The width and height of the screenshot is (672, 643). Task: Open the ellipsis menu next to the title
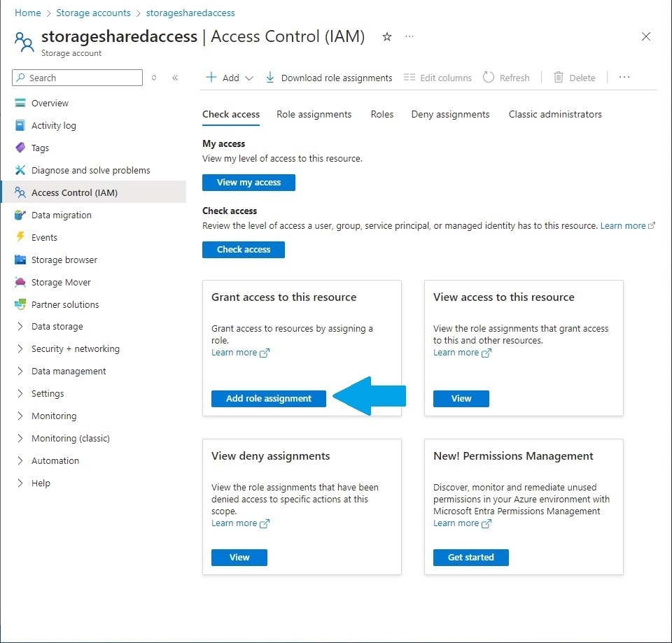(x=409, y=37)
